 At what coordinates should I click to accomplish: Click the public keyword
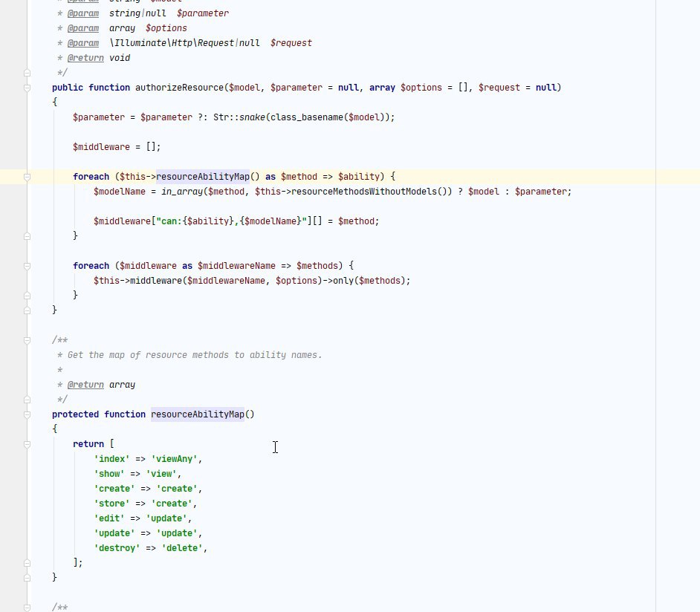point(68,88)
